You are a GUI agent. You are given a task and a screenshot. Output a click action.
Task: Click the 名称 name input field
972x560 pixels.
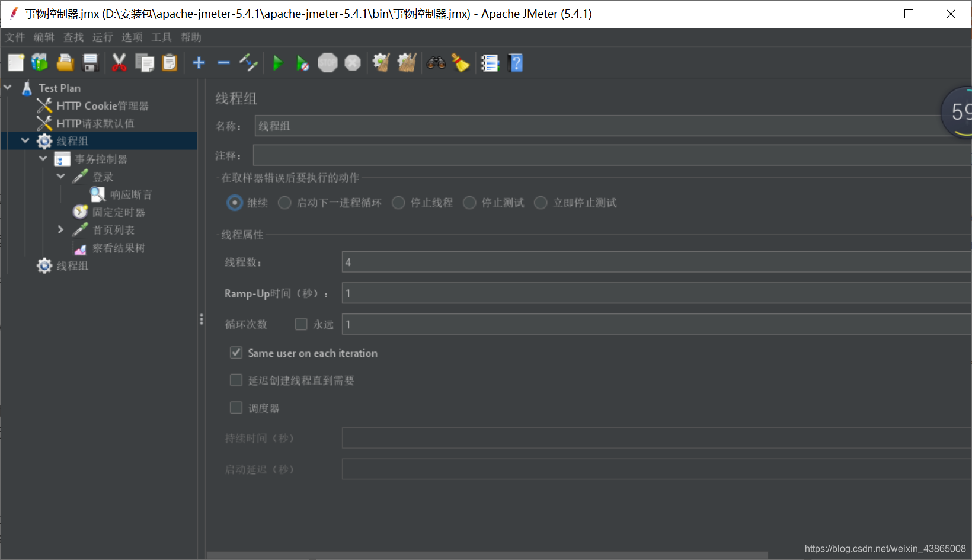[x=613, y=126]
